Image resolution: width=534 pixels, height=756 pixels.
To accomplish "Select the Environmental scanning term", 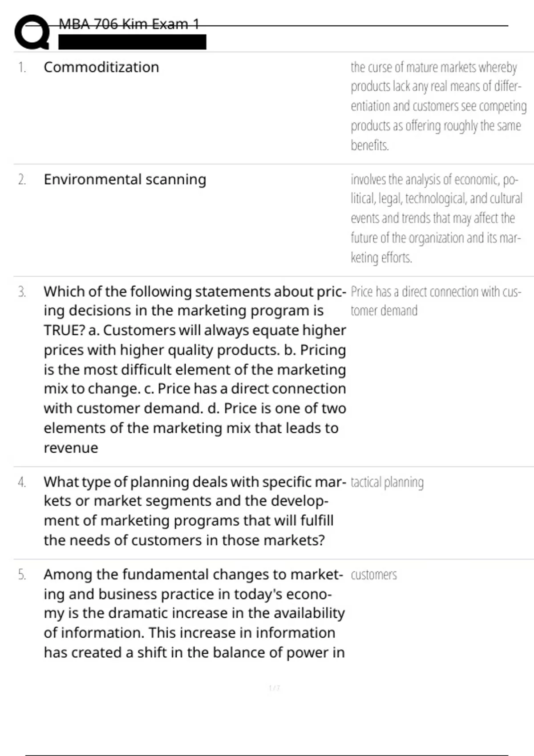I will click(125, 180).
